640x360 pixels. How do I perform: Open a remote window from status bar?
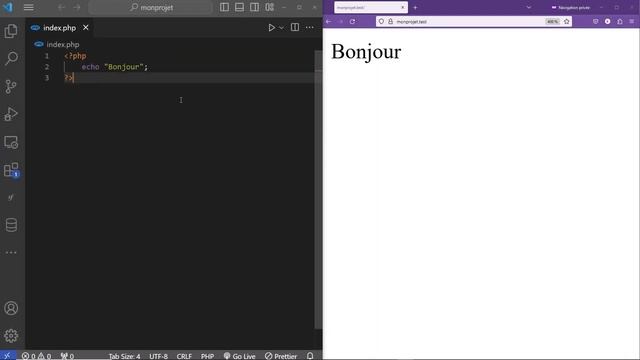[x=8, y=356]
